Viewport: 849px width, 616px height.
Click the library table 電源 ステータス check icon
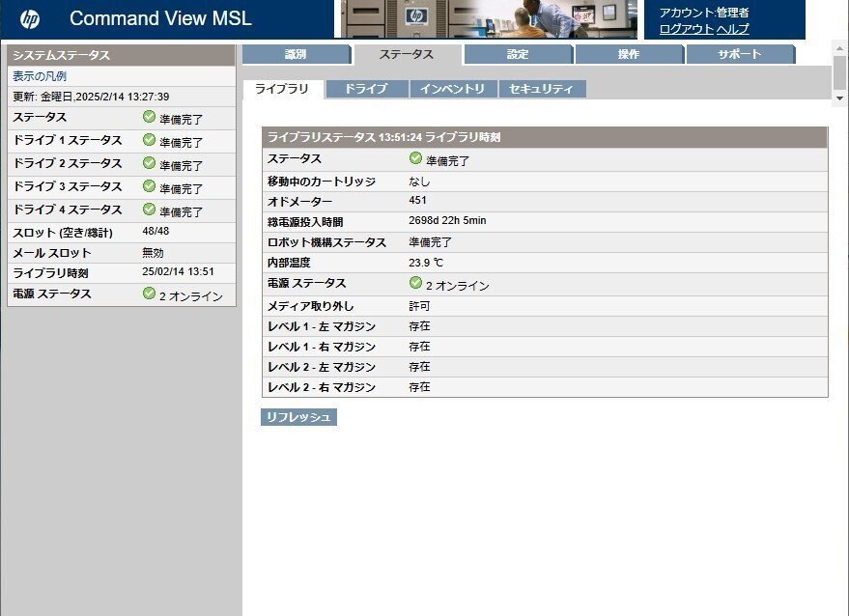coord(415,283)
